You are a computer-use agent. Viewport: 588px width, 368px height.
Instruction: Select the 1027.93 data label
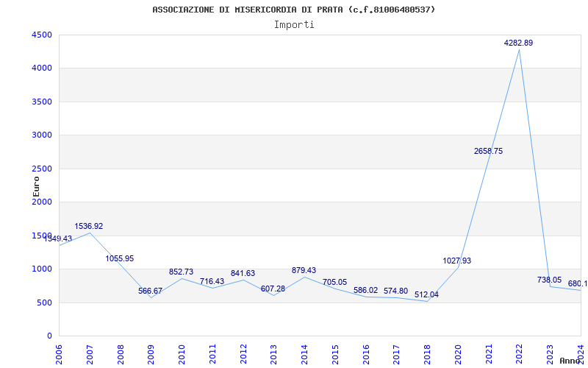point(456,261)
